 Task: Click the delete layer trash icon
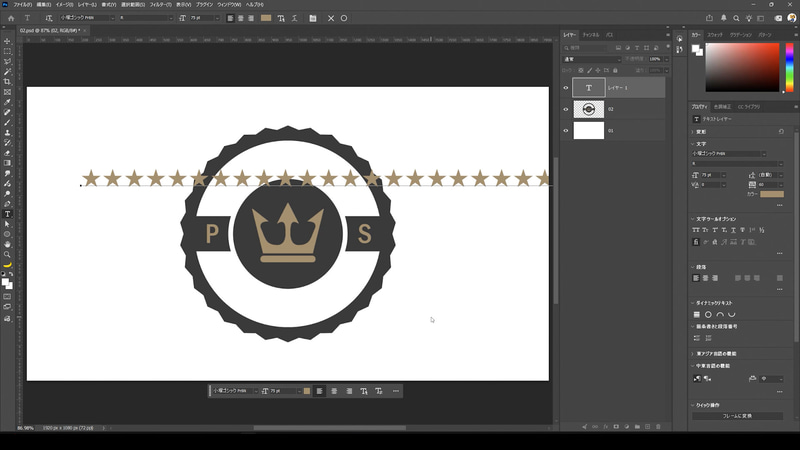coord(658,427)
